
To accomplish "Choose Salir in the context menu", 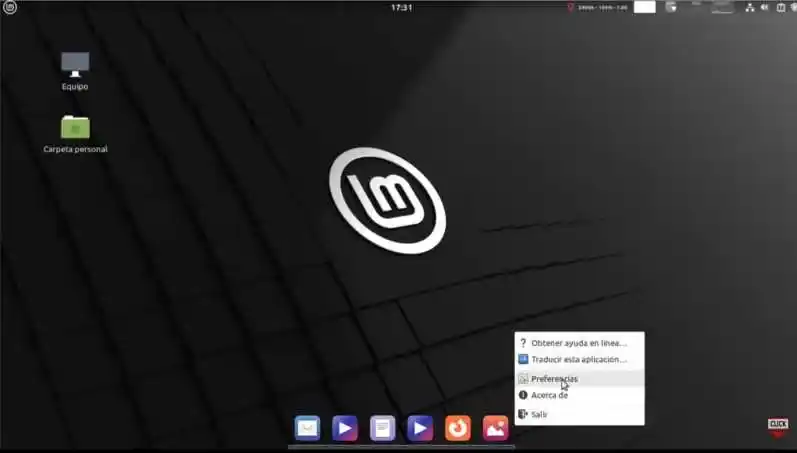I will pos(579,414).
